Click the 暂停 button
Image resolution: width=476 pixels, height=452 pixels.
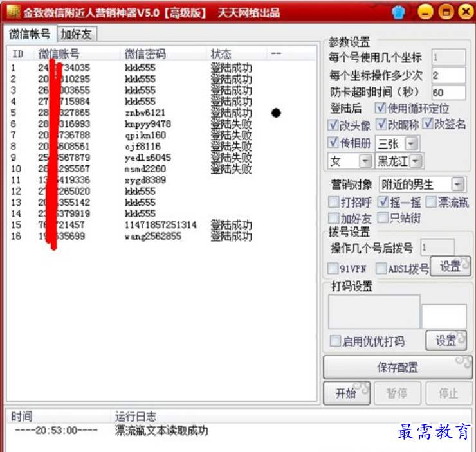tap(397, 393)
